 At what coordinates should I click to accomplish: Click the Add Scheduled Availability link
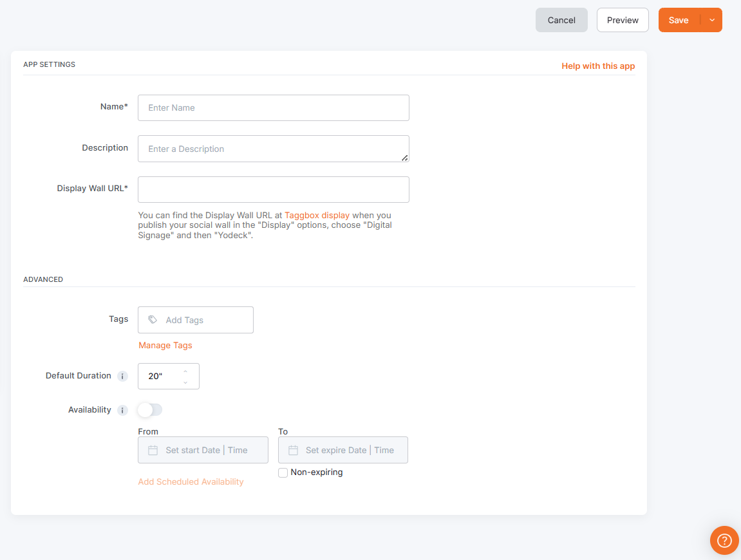(x=191, y=481)
